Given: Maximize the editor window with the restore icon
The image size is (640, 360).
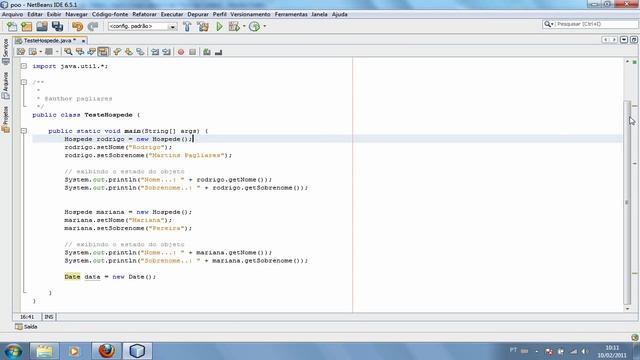Looking at the screenshot, I should [634, 40].
